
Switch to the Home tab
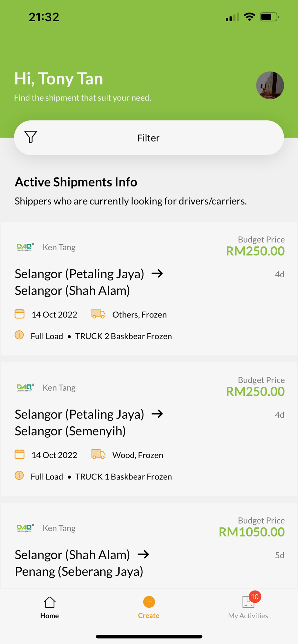[50, 607]
